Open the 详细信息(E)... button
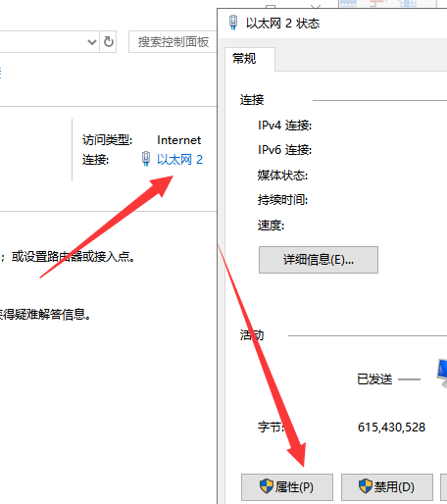The image size is (447, 504). pyautogui.click(x=319, y=260)
